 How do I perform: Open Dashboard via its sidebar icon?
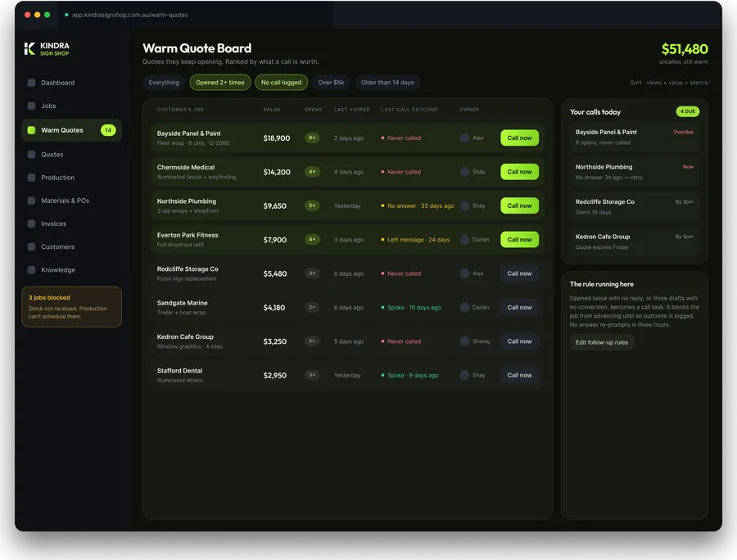pos(31,83)
